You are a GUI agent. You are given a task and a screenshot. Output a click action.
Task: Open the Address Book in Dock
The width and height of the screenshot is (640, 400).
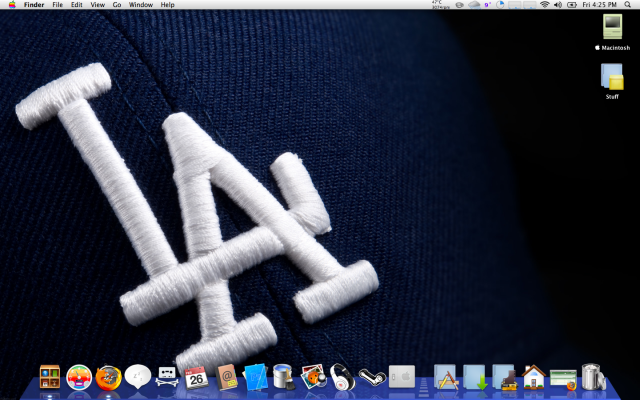(x=227, y=377)
